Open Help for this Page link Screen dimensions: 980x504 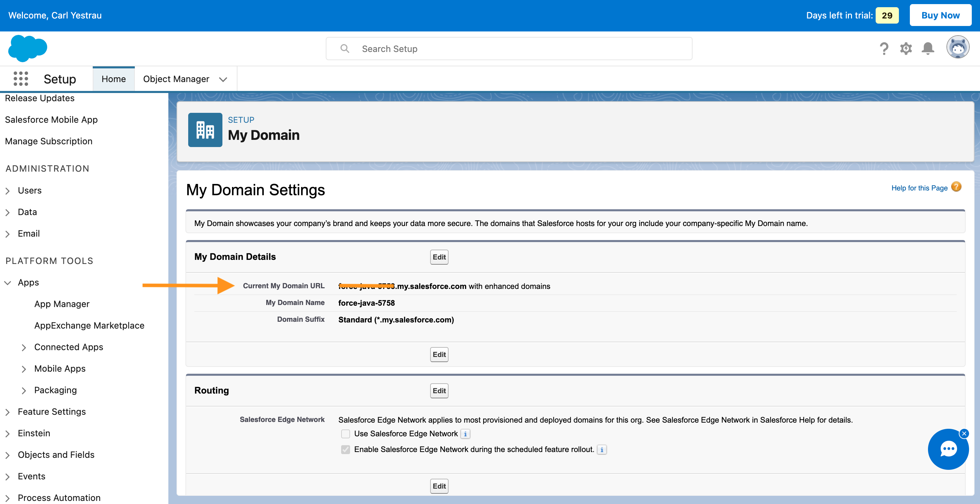[x=919, y=188]
